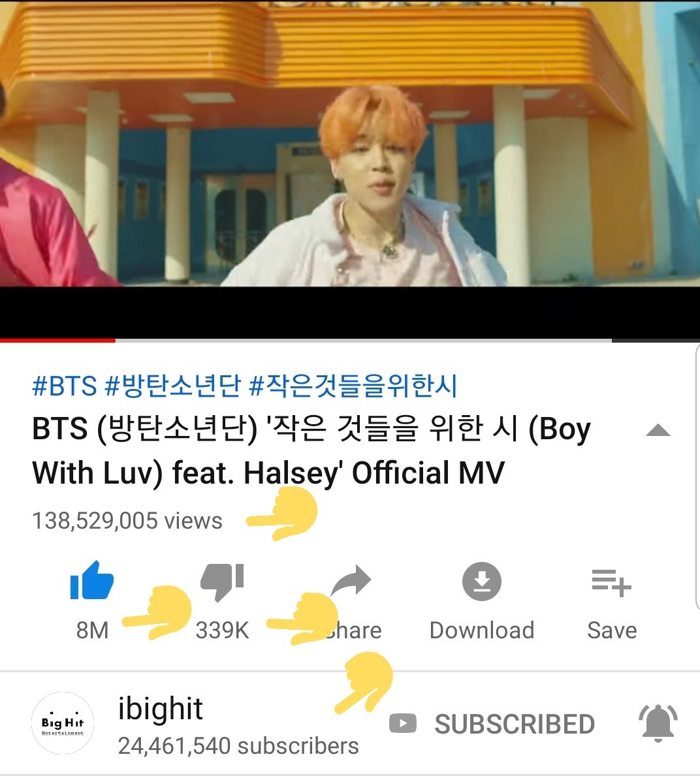Open the #작은것들을위한시 hashtag link

pyautogui.click(x=353, y=386)
